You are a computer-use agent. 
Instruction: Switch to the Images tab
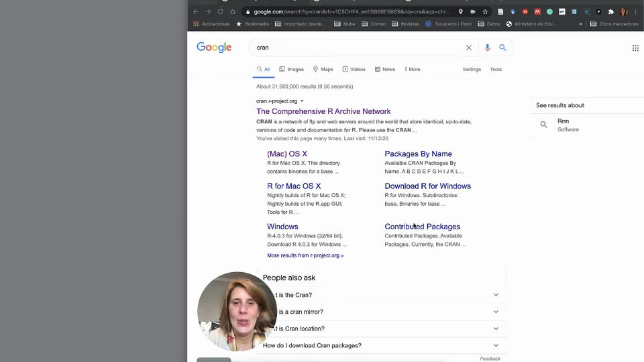click(291, 69)
